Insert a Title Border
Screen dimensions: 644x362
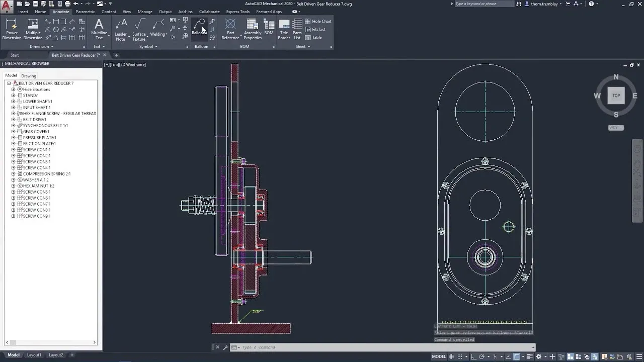(283, 29)
